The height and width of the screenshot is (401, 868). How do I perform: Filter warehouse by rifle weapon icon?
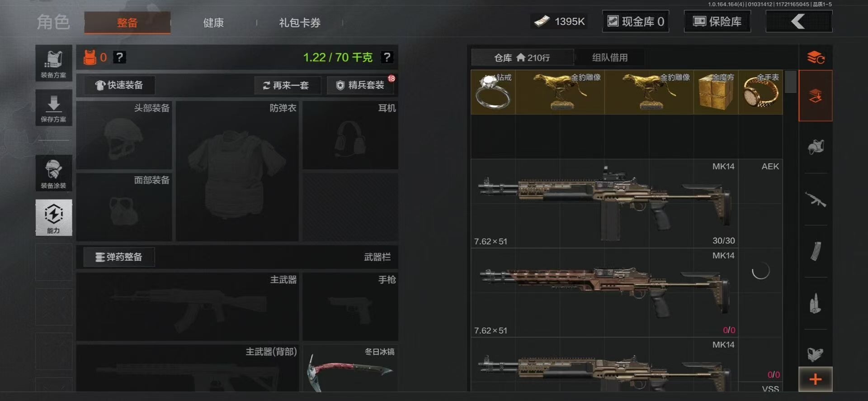pos(815,199)
